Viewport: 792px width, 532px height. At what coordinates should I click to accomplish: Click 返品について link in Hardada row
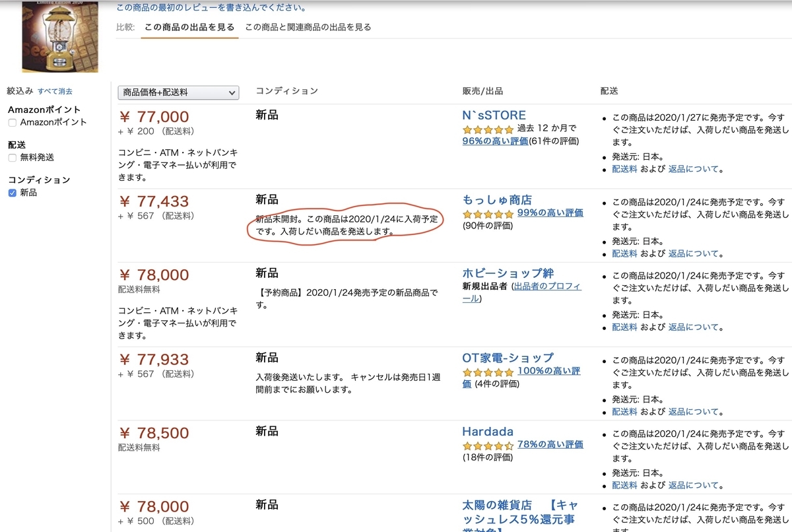coord(693,485)
